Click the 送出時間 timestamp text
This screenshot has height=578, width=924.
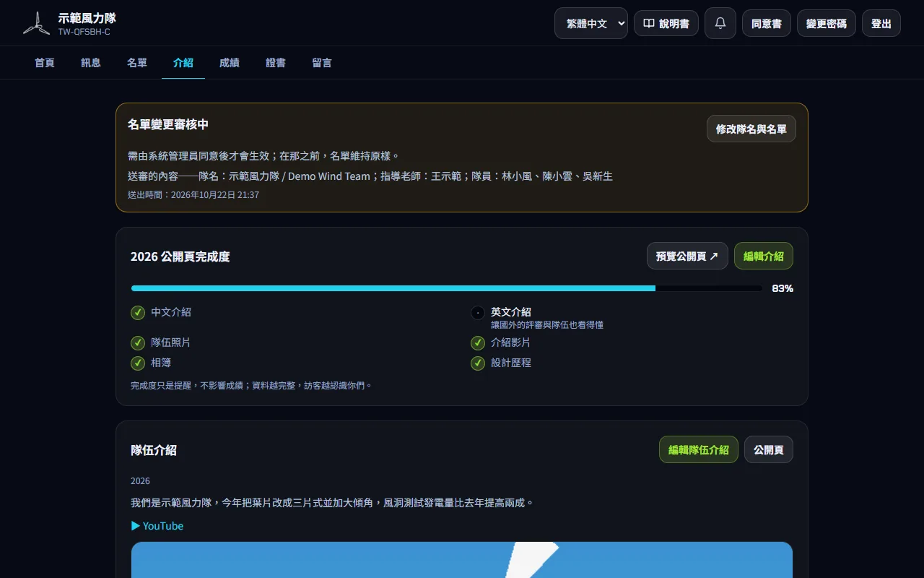pyautogui.click(x=193, y=195)
